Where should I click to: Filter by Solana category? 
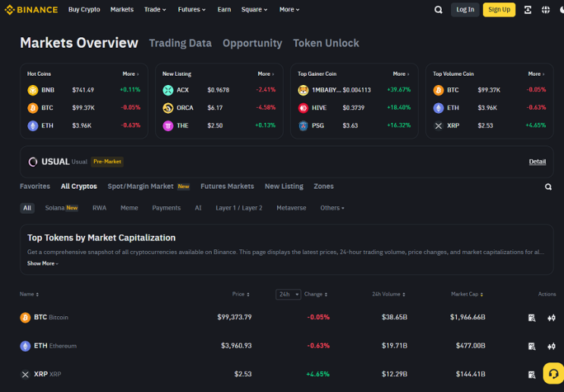[61, 208]
